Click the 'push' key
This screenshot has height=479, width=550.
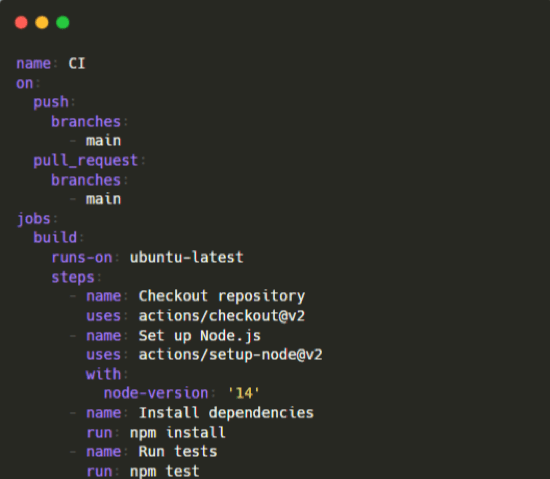[x=51, y=102]
